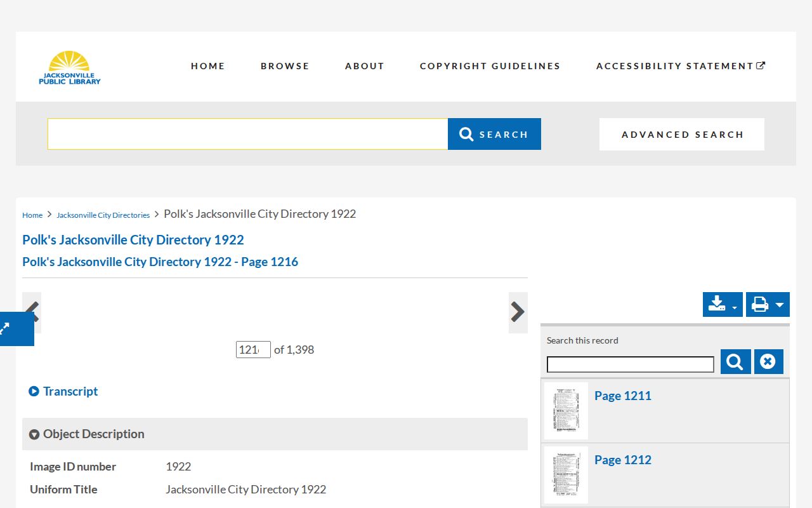Image resolution: width=812 pixels, height=508 pixels.
Task: Click the 'Jacksonville City Directory 1922' value
Action: pos(246,490)
